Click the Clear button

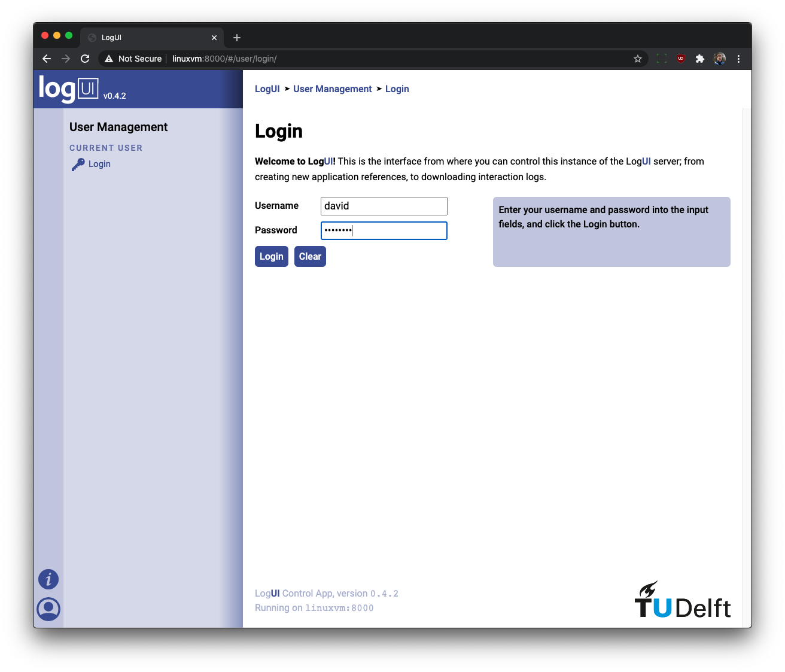click(310, 256)
